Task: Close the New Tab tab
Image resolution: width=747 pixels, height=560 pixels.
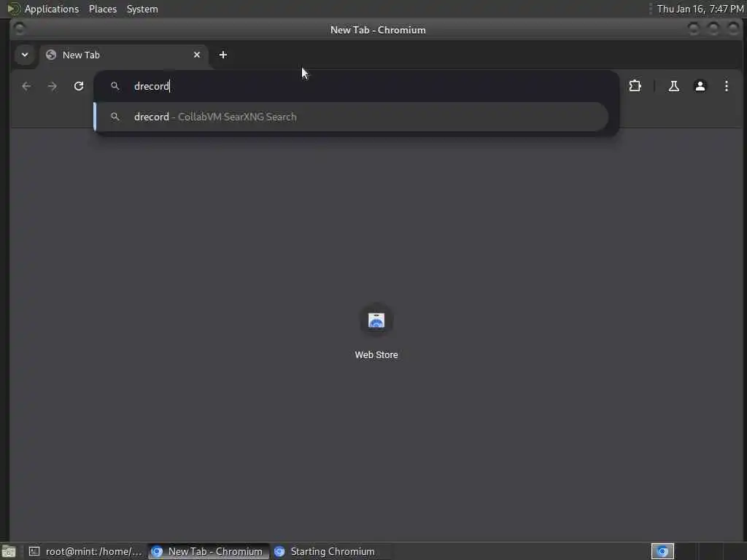Action: (x=197, y=55)
